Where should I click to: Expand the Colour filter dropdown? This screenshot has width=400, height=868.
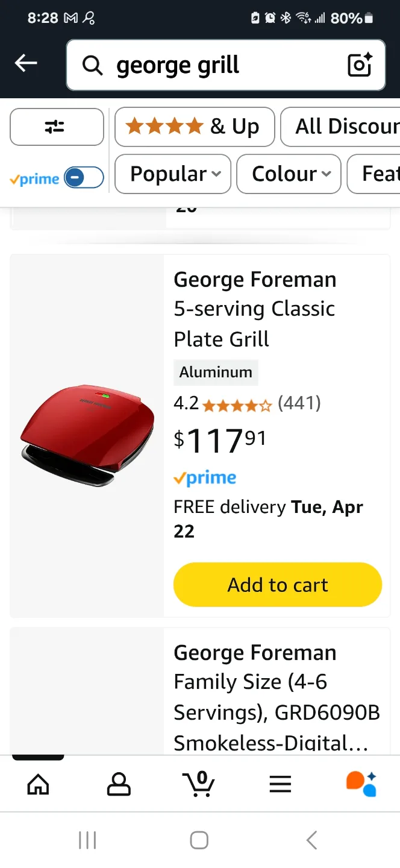point(288,174)
